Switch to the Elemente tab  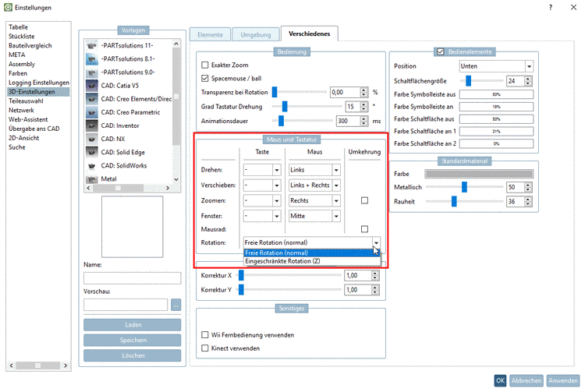click(x=210, y=34)
